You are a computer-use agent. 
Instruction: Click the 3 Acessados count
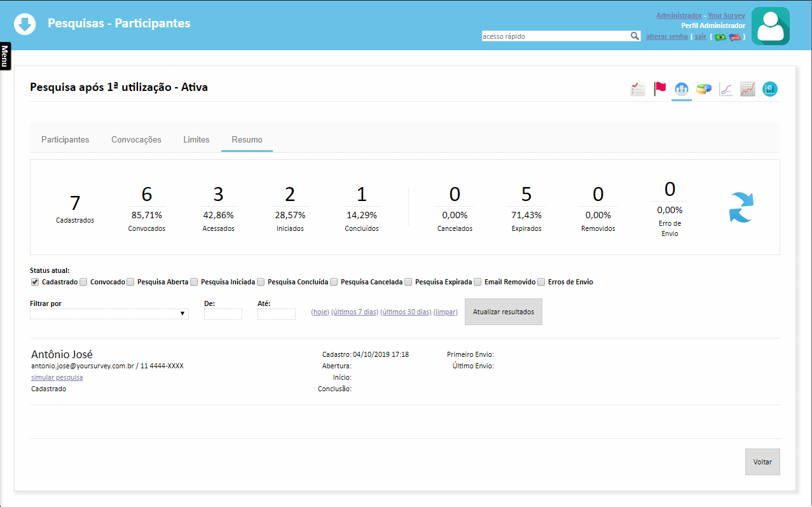pyautogui.click(x=218, y=194)
